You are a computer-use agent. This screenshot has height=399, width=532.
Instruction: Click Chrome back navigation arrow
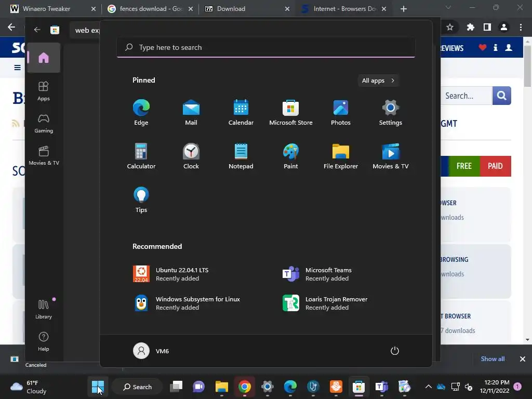click(x=11, y=27)
